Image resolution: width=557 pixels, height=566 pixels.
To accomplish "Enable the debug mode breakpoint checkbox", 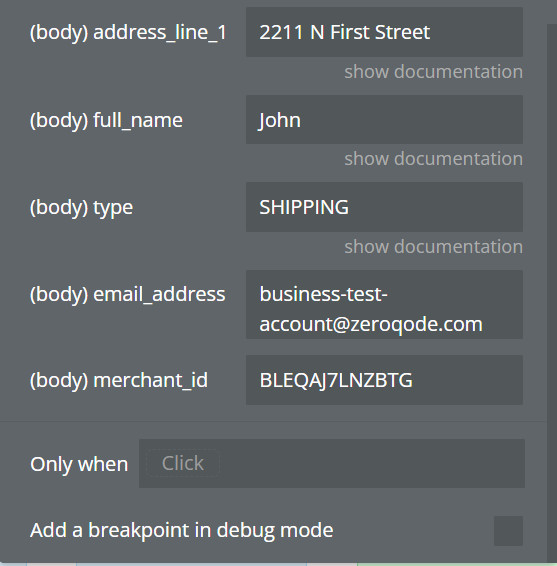I will [508, 531].
